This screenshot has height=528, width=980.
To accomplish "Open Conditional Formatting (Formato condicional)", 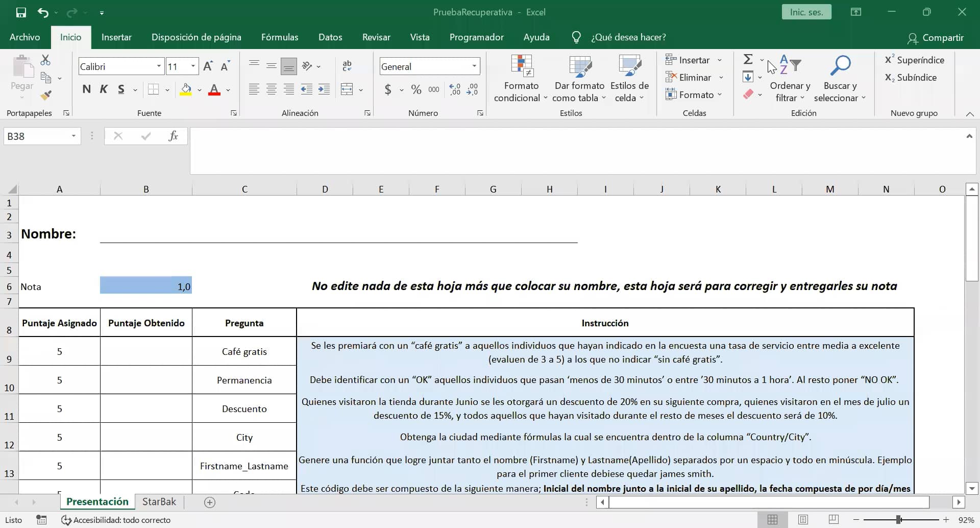I will (x=521, y=78).
